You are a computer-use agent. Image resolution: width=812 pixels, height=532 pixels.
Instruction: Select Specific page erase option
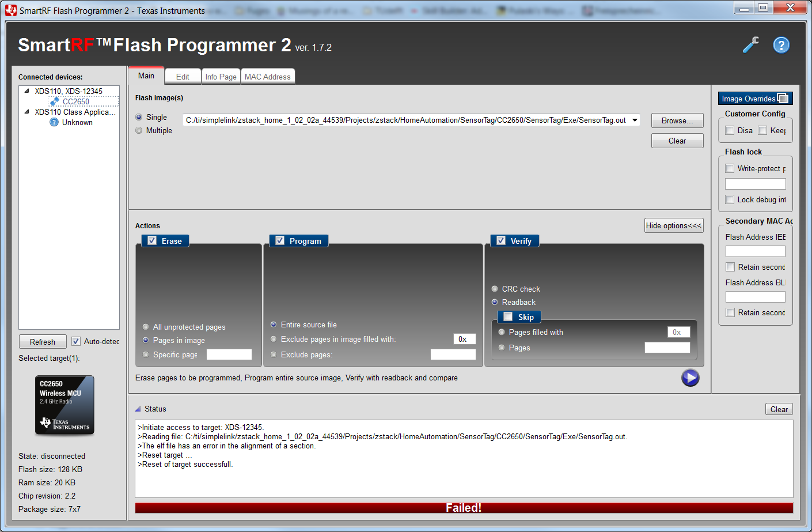point(146,354)
